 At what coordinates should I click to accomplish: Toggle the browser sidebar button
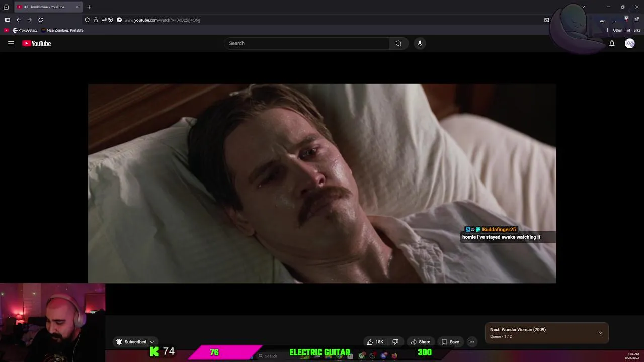tap(7, 20)
